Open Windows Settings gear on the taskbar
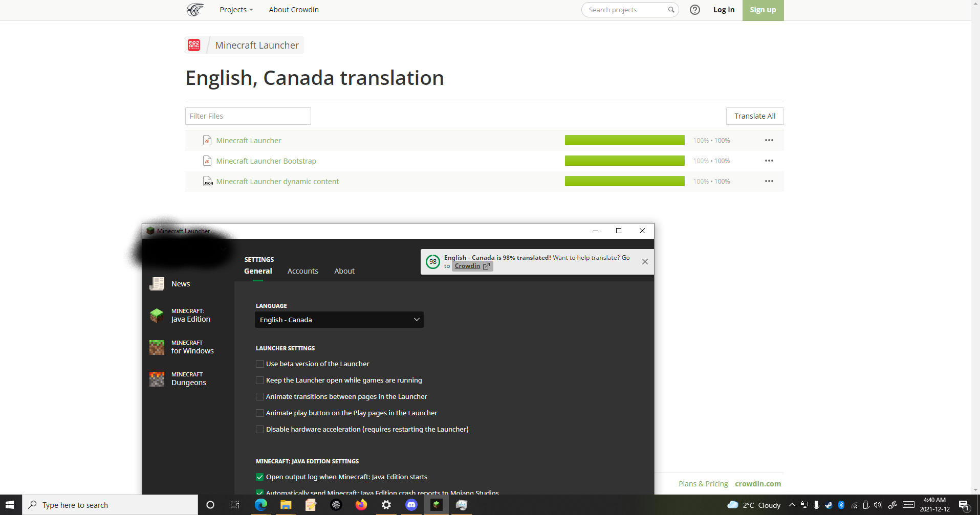Viewport: 980px width, 515px height. (x=386, y=505)
